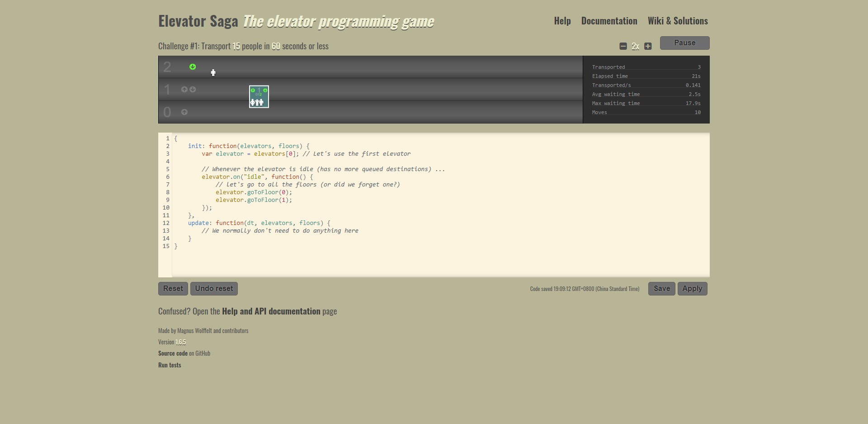Click the Transported stat value
The height and width of the screenshot is (424, 868).
point(699,67)
